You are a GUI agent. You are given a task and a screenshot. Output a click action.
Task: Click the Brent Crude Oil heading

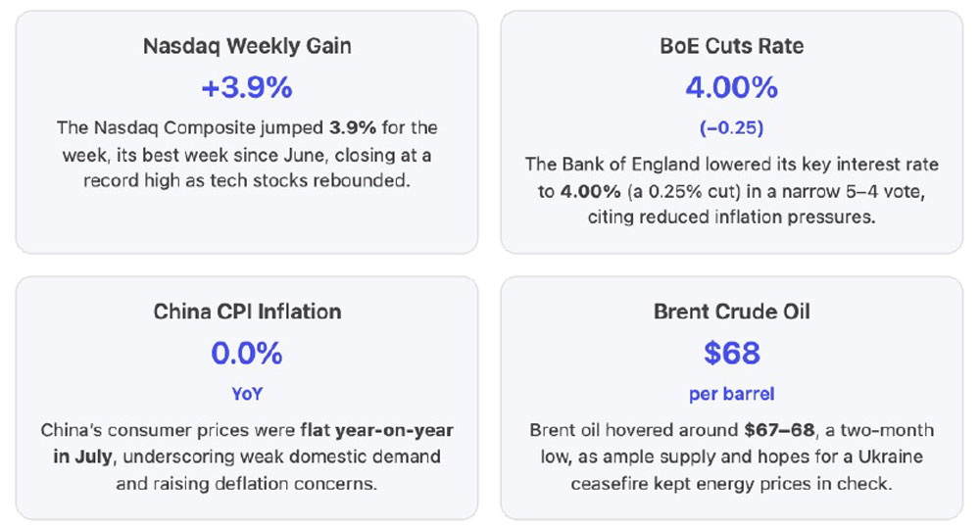732,312
